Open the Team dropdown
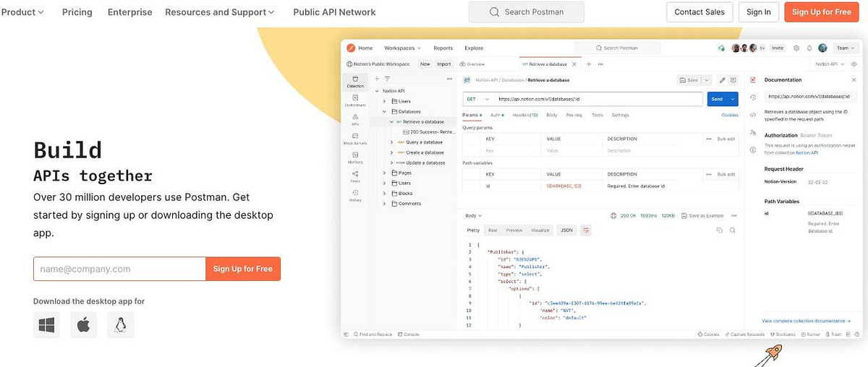Viewport: 868px width, 367px height. (845, 48)
